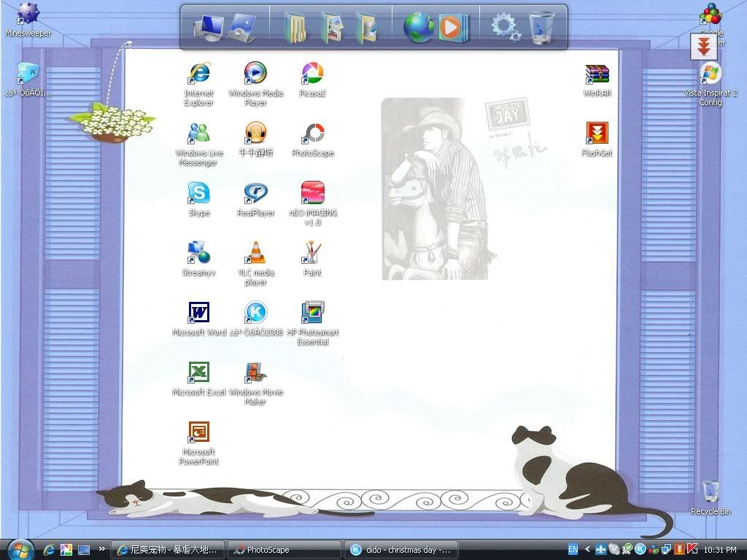Viewport: 747px width, 560px height.
Task: Click the WinRAR desktop icon
Action: click(597, 74)
